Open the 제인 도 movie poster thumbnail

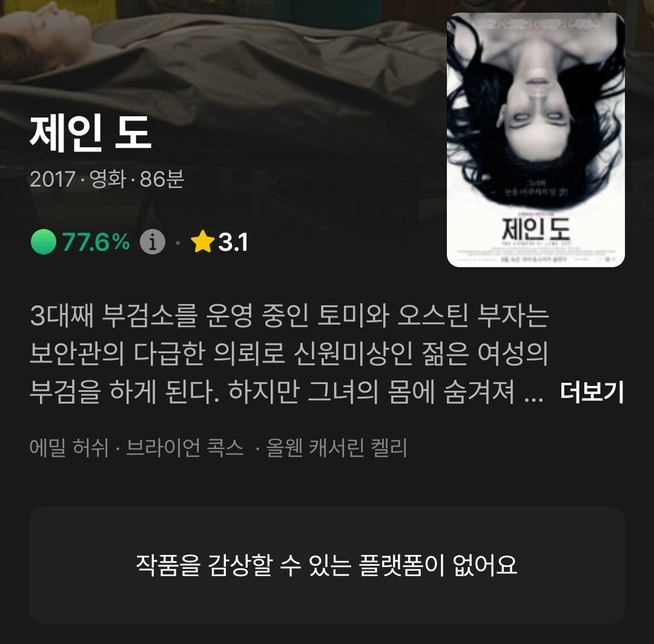pos(535,140)
